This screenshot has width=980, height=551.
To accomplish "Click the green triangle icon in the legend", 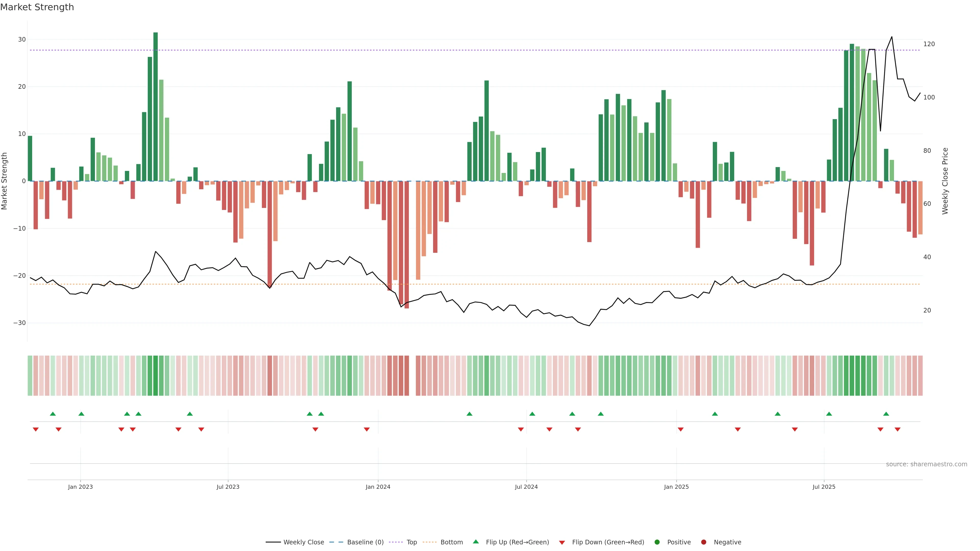I will pyautogui.click(x=475, y=542).
